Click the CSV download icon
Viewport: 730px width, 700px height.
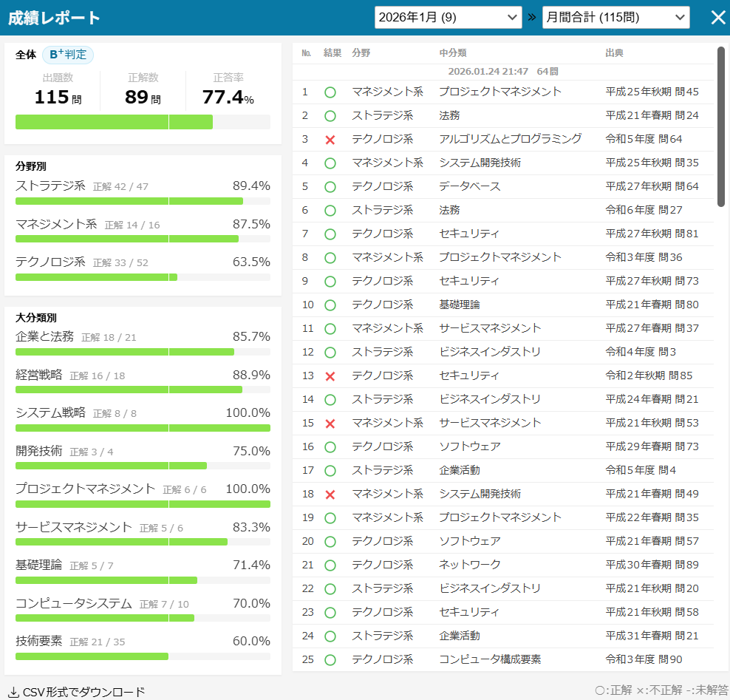(x=13, y=692)
